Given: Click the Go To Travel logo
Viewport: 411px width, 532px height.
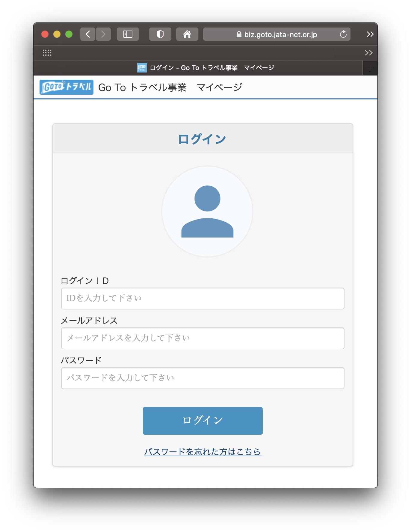Looking at the screenshot, I should pos(67,87).
